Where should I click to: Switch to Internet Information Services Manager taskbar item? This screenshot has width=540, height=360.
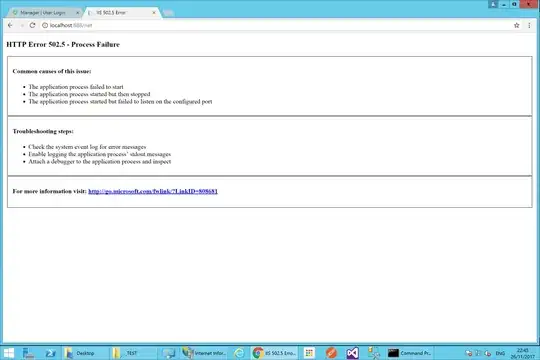click(205, 353)
